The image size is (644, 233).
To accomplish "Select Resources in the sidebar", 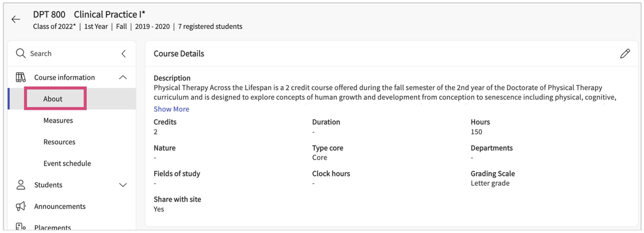I will point(59,142).
